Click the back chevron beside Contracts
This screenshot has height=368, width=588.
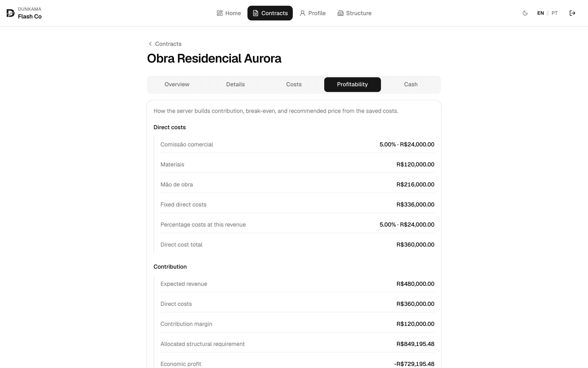click(150, 44)
